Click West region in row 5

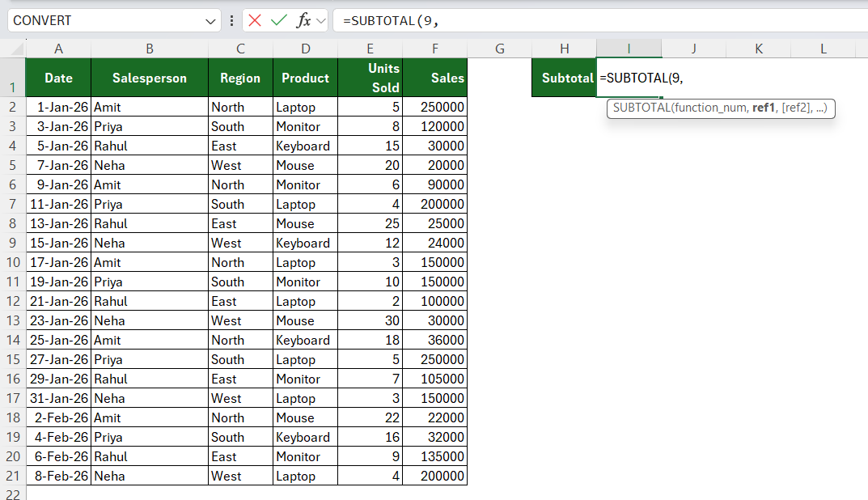[x=240, y=166]
